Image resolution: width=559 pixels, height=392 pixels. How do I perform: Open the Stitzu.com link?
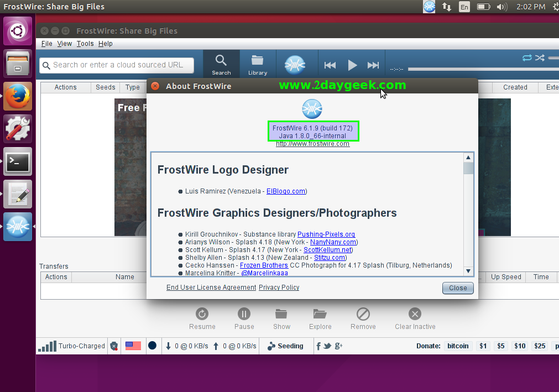click(x=330, y=258)
